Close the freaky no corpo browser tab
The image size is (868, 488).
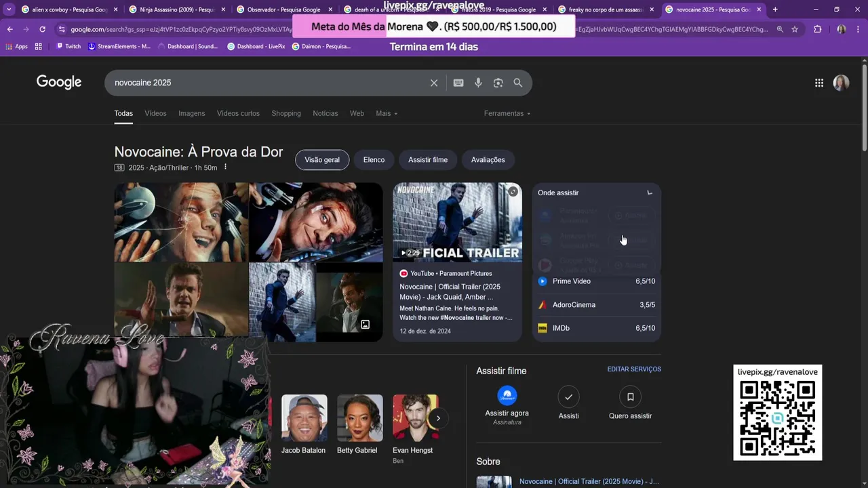coord(652,9)
